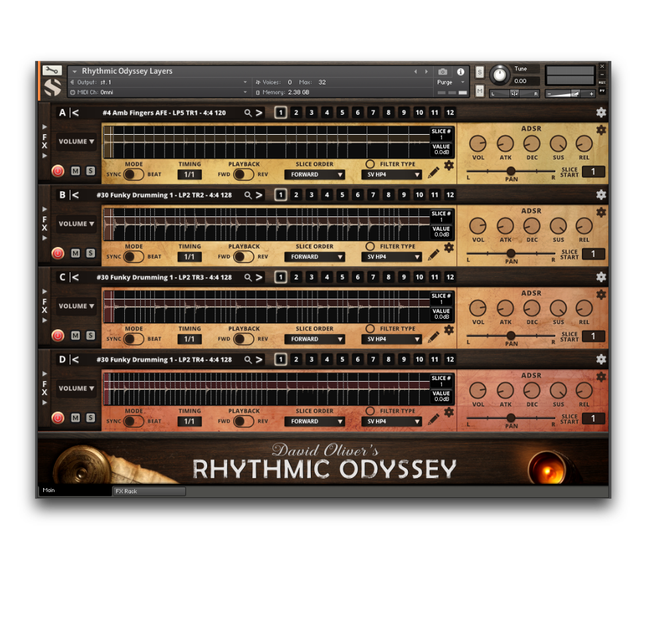Viewport: 645px width, 644px height.
Task: Open layer A Volume dropdown
Action: pyautogui.click(x=76, y=141)
